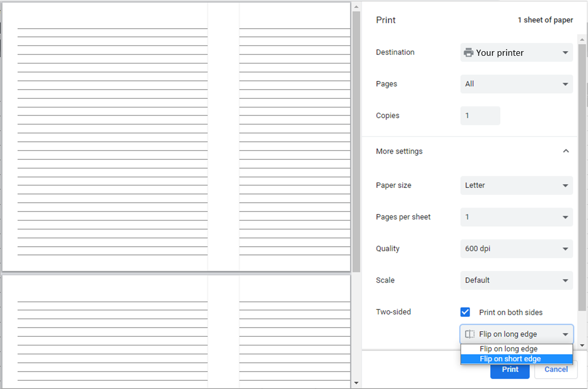588x389 pixels.
Task: Click the settings panel scrollbar down arrow
Action: [582, 345]
